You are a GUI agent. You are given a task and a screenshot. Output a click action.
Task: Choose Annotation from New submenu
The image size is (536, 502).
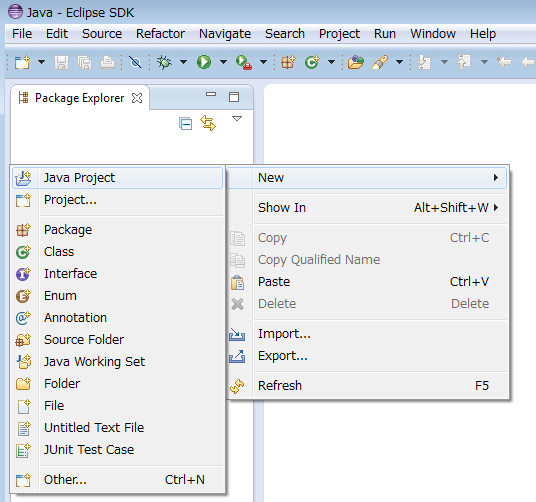click(118, 318)
